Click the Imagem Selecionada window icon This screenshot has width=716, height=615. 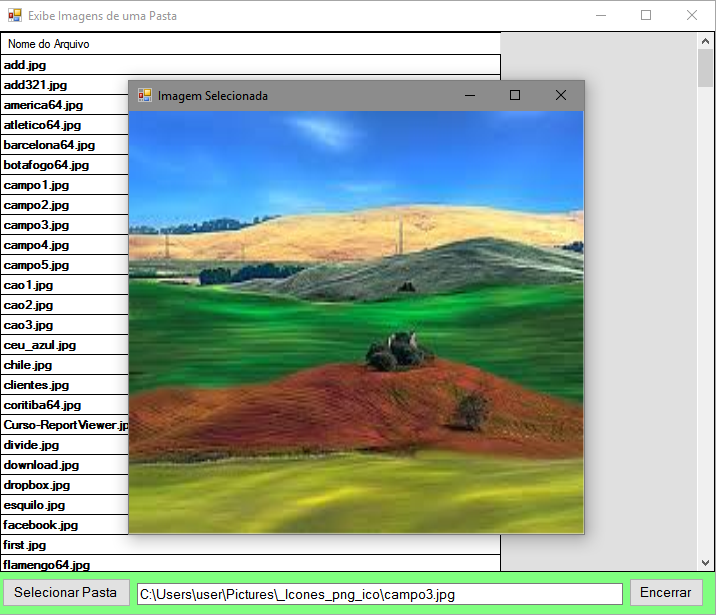[145, 95]
